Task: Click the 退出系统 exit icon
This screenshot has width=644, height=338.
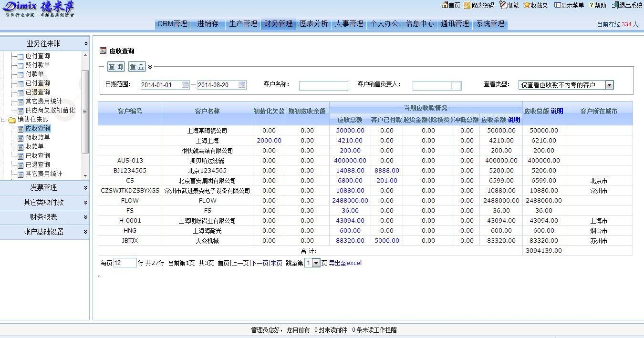Action: 615,5
